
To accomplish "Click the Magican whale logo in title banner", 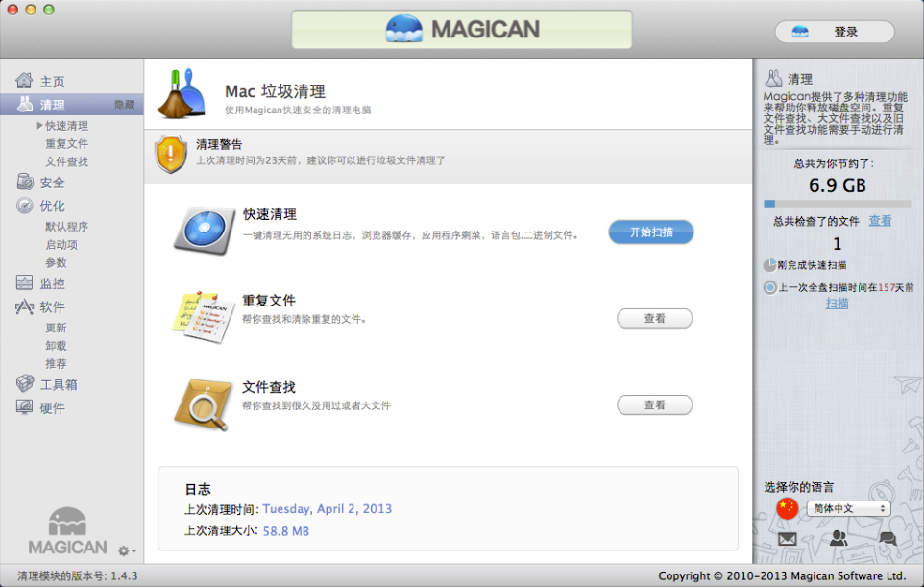I will (x=403, y=29).
